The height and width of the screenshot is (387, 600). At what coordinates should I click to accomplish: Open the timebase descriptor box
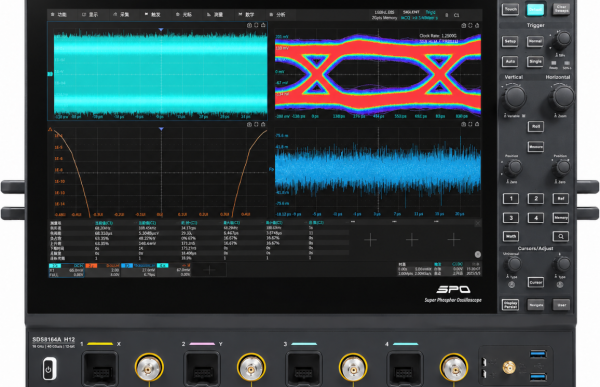[x=415, y=269]
